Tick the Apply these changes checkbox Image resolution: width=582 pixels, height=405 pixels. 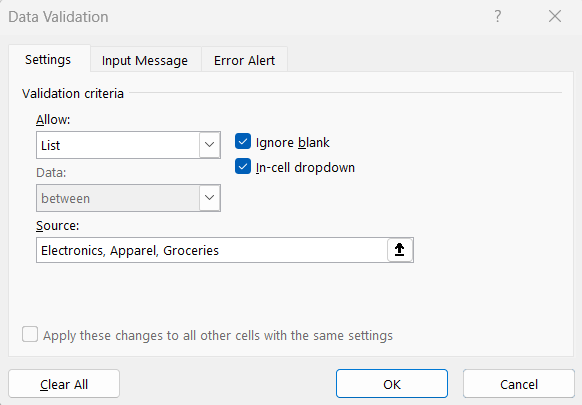[30, 334]
